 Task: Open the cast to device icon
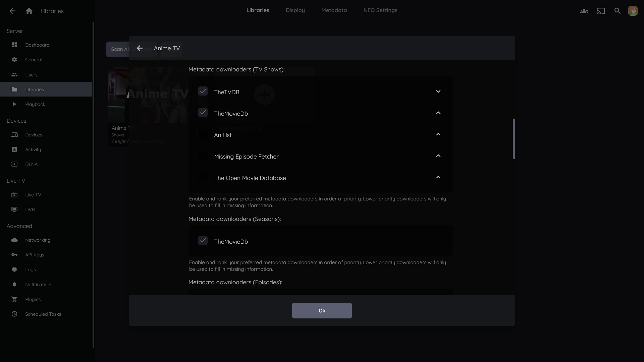601,11
